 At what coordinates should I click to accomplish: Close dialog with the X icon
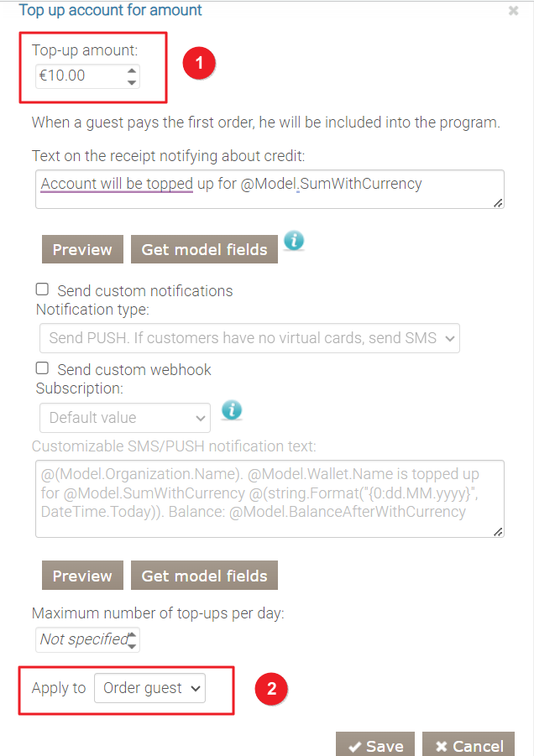[514, 12]
